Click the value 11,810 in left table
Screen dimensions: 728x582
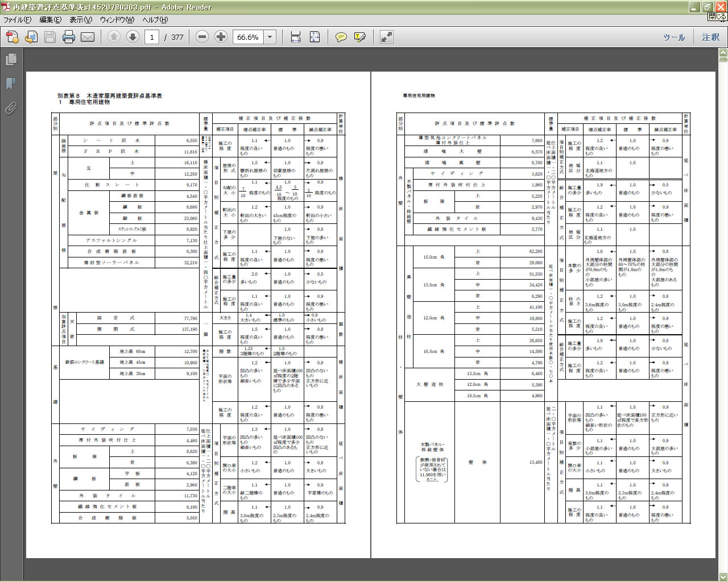(x=191, y=152)
